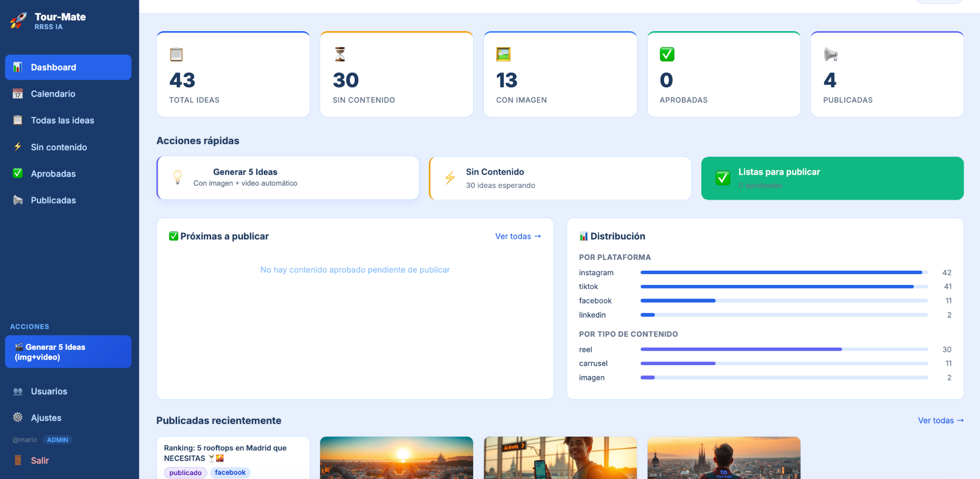Click the reel content type bar
Image resolution: width=980 pixels, height=479 pixels.
coord(784,349)
